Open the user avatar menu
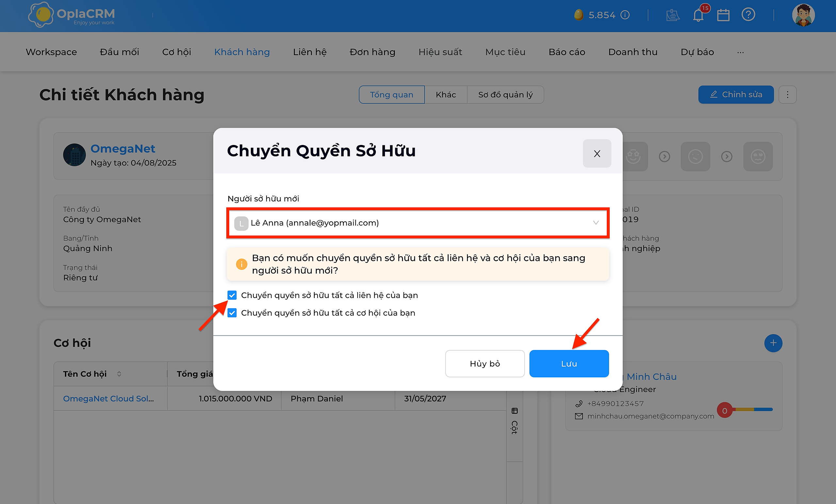Viewport: 836px width, 504px height. click(x=803, y=15)
